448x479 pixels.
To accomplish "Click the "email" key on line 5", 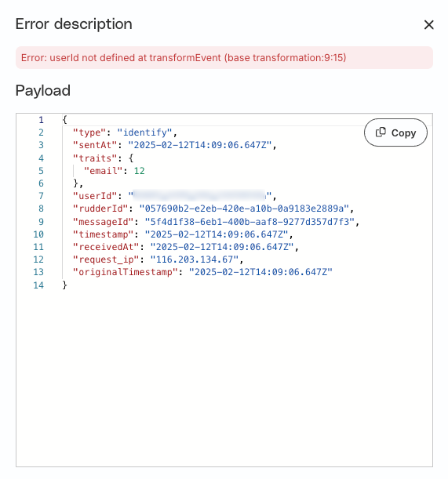I will pyautogui.click(x=103, y=171).
